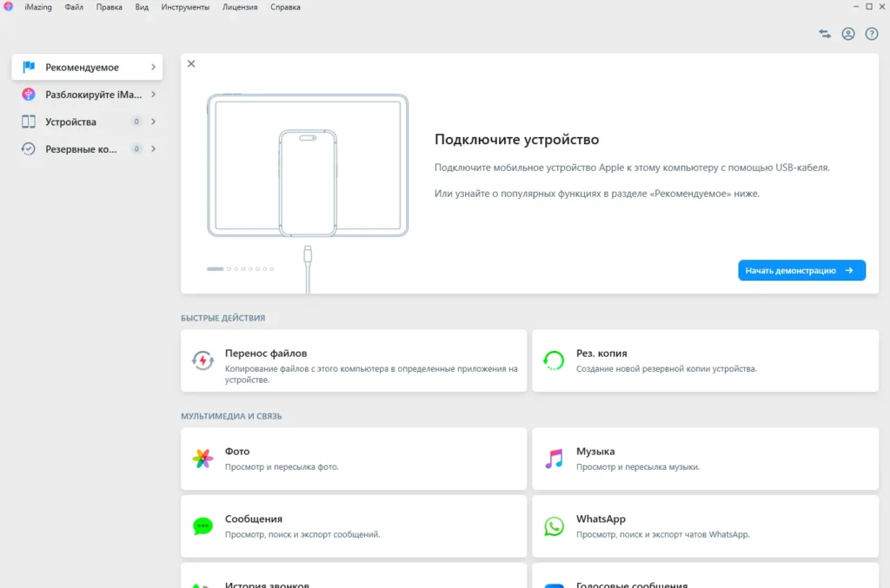890x588 pixels.
Task: Maximize the iMazing window
Action: click(x=869, y=6)
